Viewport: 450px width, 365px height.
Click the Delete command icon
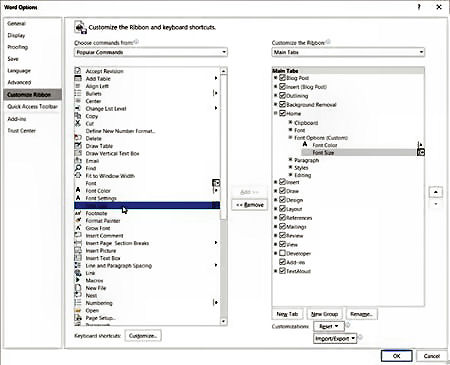[x=78, y=138]
